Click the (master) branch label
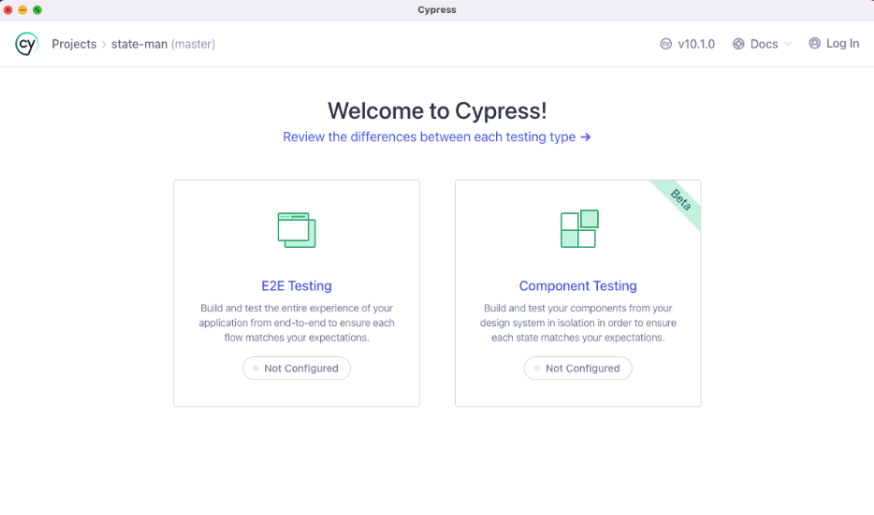 point(193,44)
